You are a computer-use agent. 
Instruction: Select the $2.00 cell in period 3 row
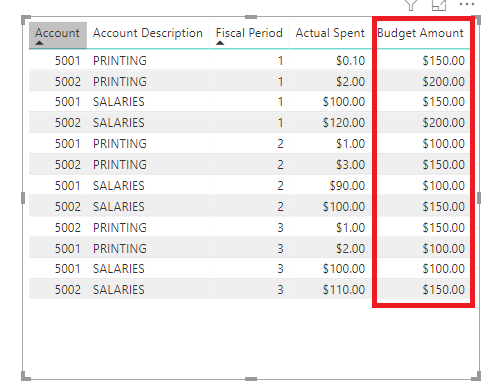350,249
